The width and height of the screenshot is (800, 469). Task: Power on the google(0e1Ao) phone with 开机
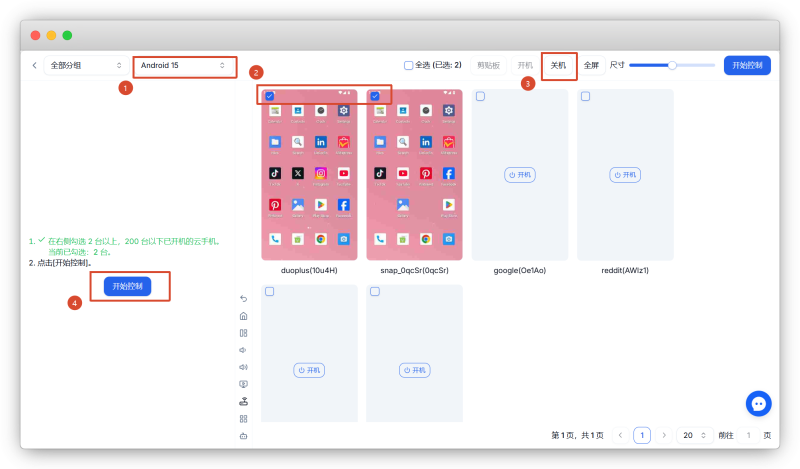(x=519, y=175)
